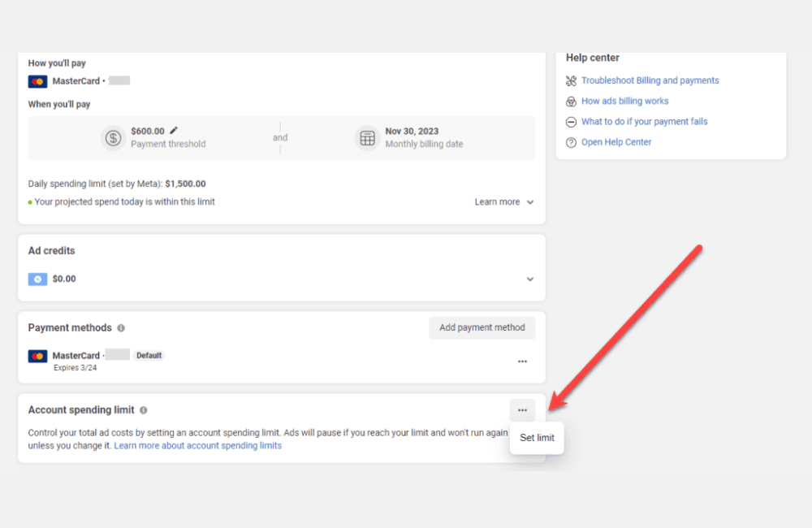Click the info icon next to Payment methods

(x=121, y=328)
